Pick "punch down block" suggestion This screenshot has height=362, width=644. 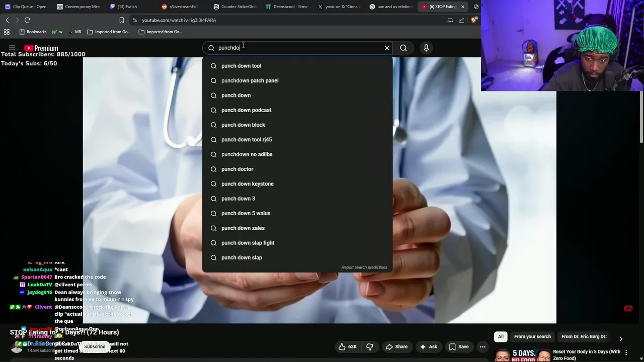(297, 125)
